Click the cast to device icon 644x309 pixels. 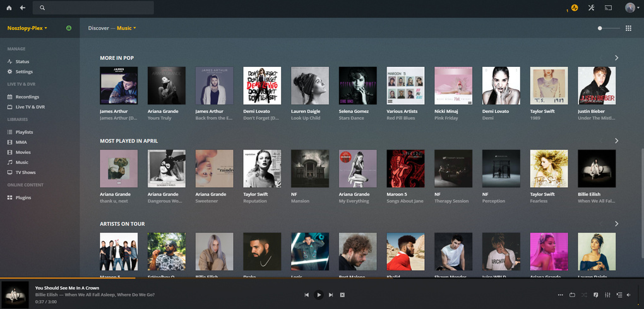[608, 8]
